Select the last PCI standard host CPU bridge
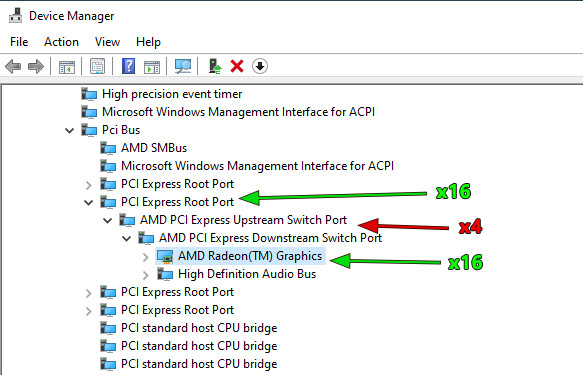Screen dimensions: 583x375 (x=199, y=364)
